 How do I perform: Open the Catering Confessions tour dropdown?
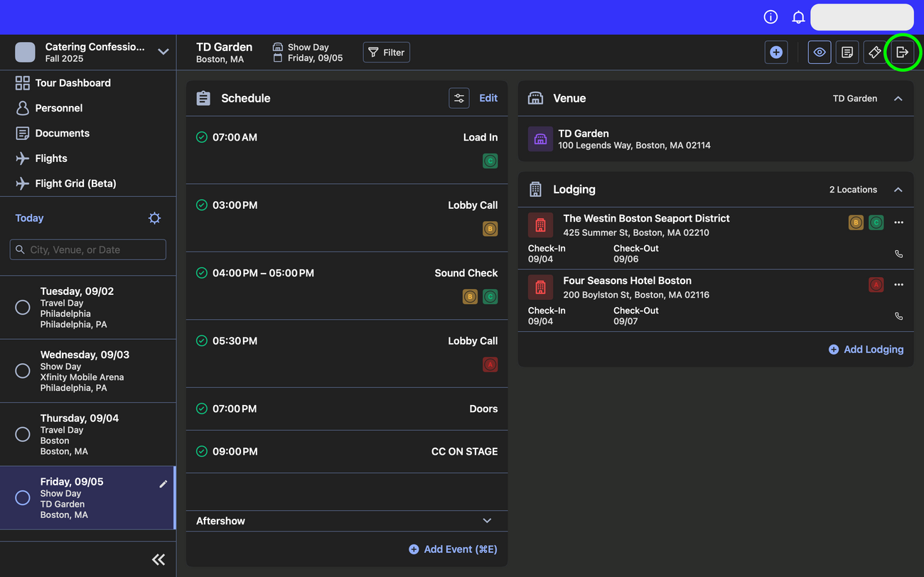pos(163,52)
